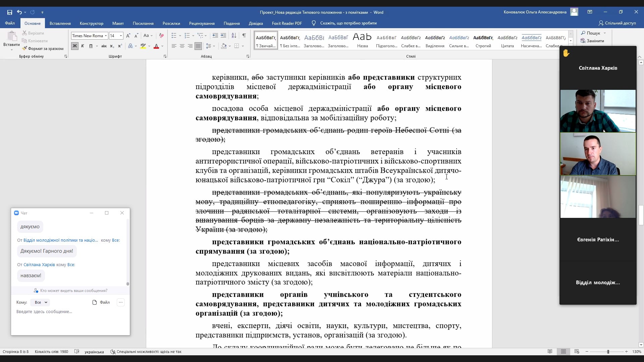The height and width of the screenshot is (362, 644).
Task: Open ribbon display options icon in title bar
Action: click(x=590, y=12)
